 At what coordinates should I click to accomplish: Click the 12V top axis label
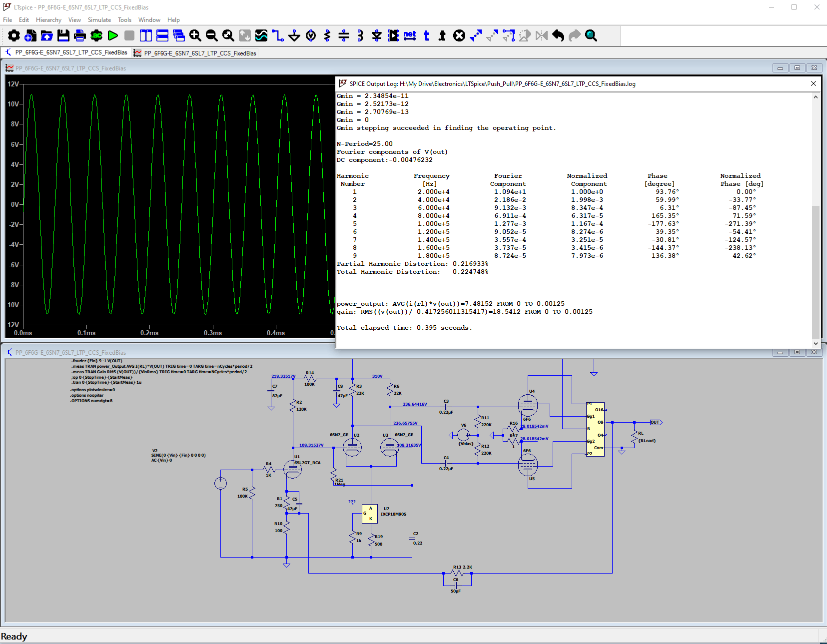[13, 84]
